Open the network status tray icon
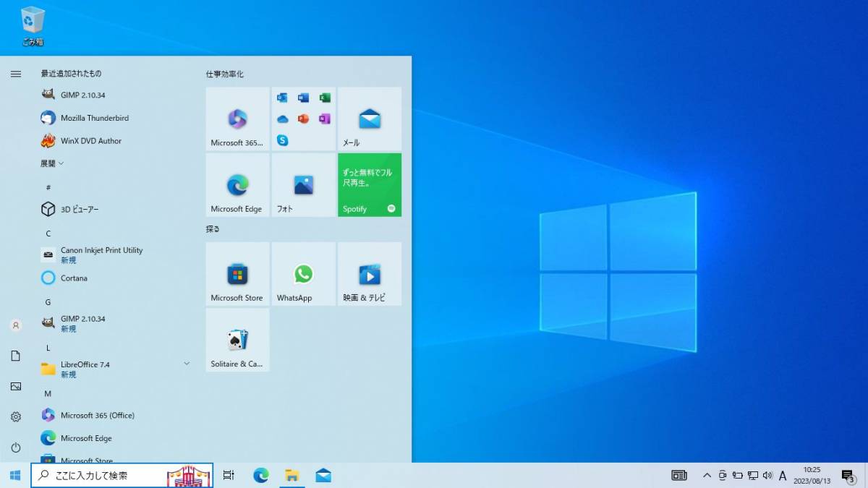868x488 pixels. [x=752, y=475]
